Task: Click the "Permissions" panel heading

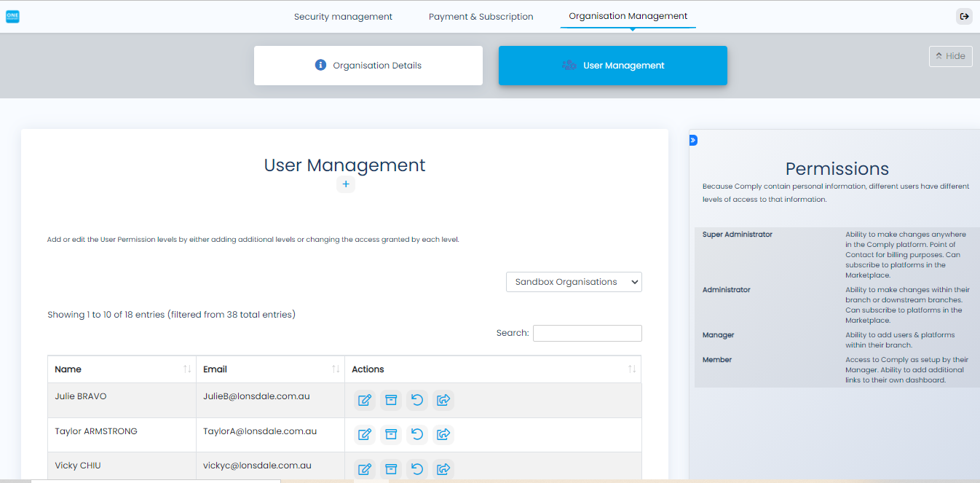Action: [837, 169]
